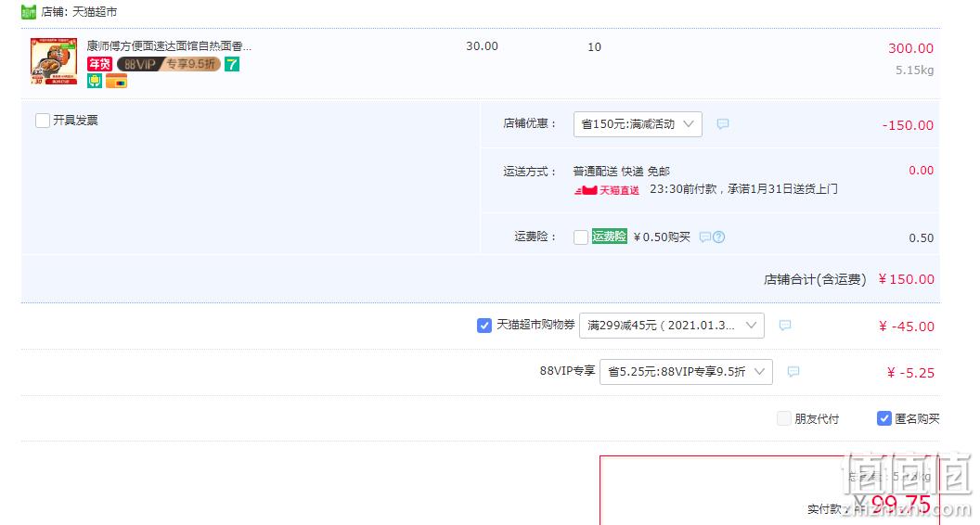The width and height of the screenshot is (980, 525).
Task: Click the green 天猫超市 store icon
Action: (x=29, y=12)
